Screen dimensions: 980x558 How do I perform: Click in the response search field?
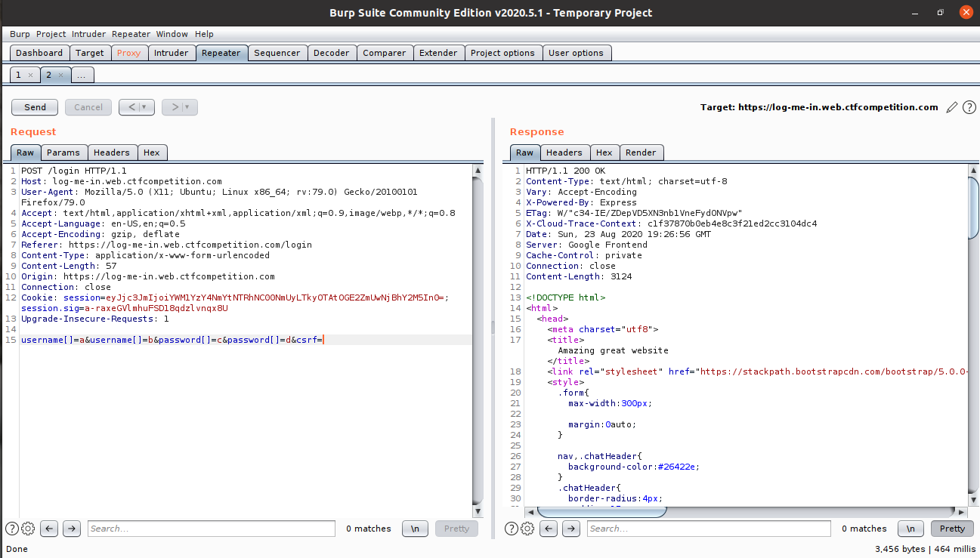click(709, 529)
